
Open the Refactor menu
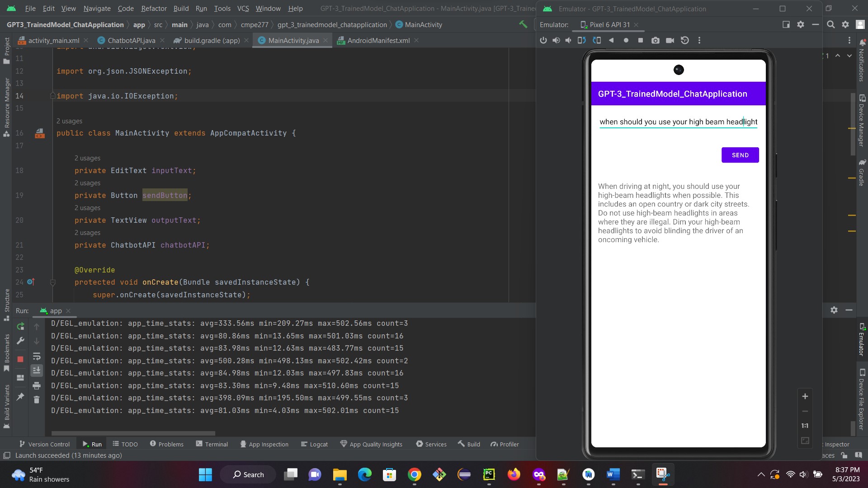(x=154, y=8)
